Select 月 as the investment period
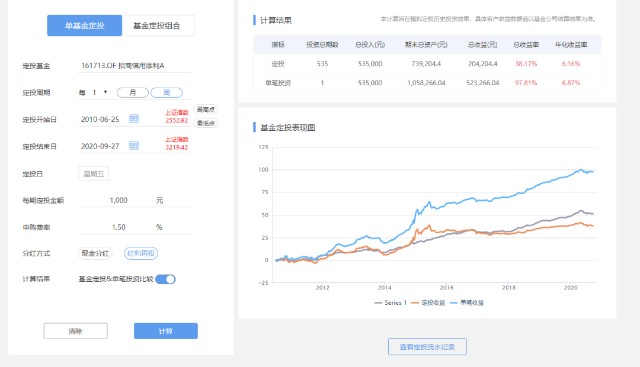The image size is (640, 367). pyautogui.click(x=133, y=93)
